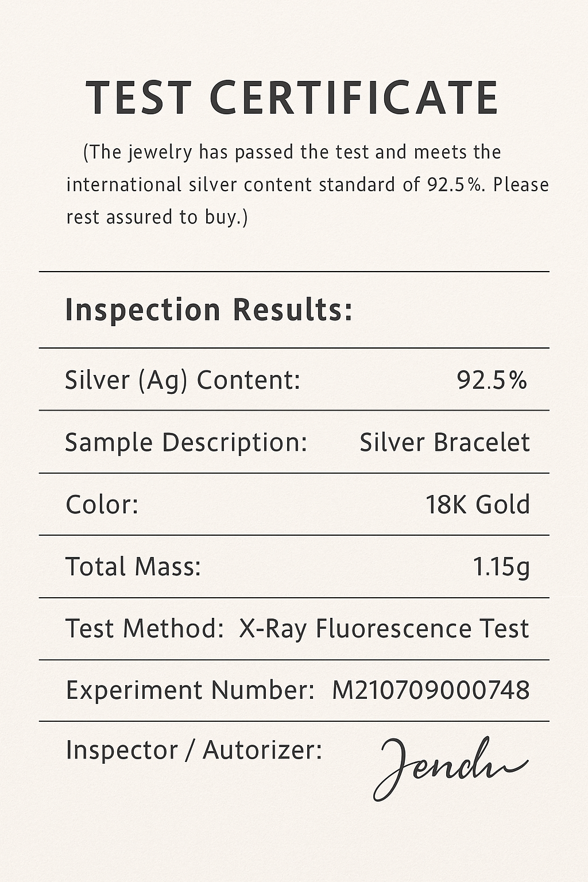588x882 pixels.
Task: Click the Silver (Ag) Content label
Action: tap(183, 380)
